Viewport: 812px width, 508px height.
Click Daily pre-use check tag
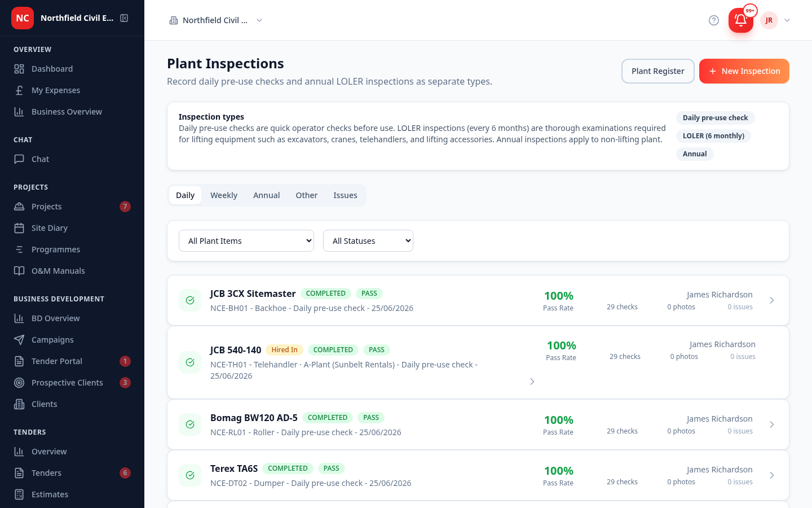[x=715, y=118]
